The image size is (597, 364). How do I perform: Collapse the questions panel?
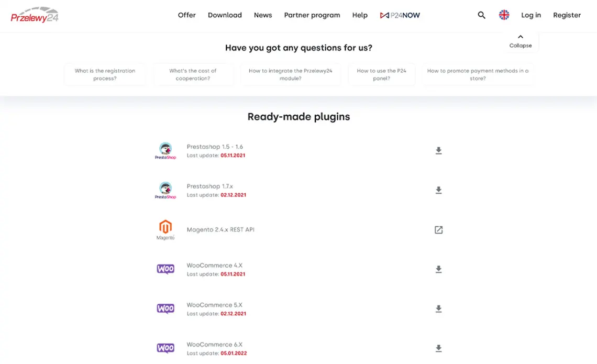coord(521,41)
